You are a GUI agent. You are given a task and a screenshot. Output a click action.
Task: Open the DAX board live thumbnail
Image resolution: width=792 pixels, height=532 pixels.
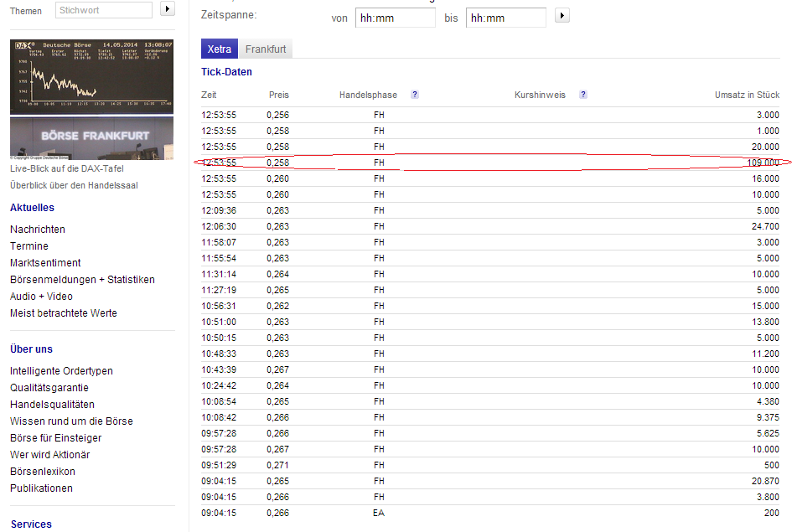click(92, 77)
